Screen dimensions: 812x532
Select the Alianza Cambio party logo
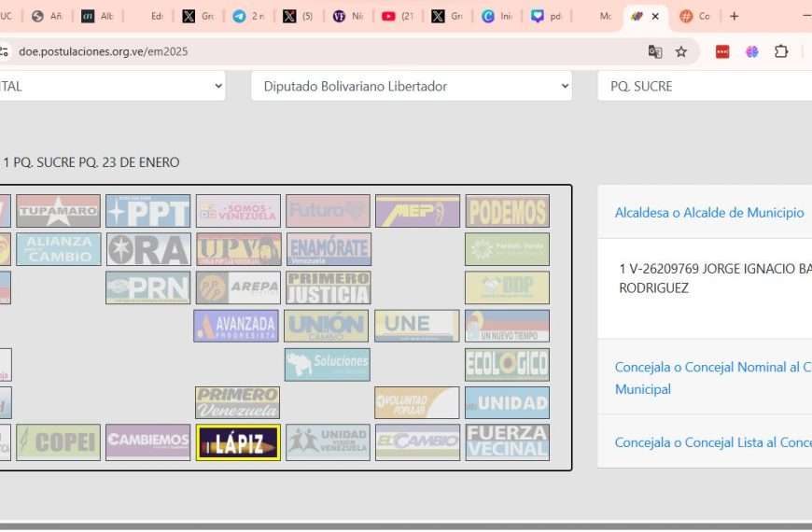tap(58, 249)
